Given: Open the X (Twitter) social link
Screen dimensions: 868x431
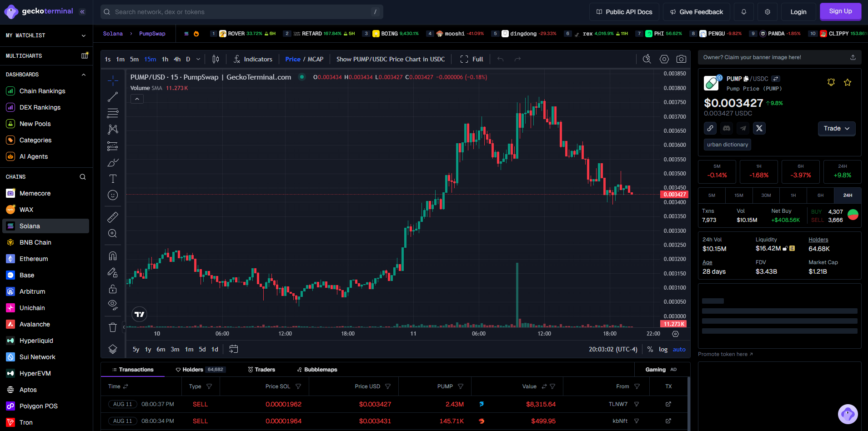Looking at the screenshot, I should 759,129.
